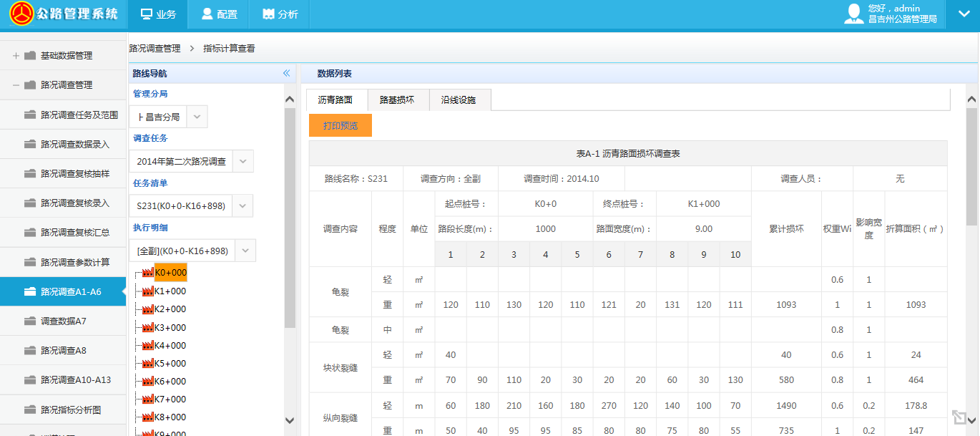
Task: Click the 打印预览 button
Action: click(340, 125)
